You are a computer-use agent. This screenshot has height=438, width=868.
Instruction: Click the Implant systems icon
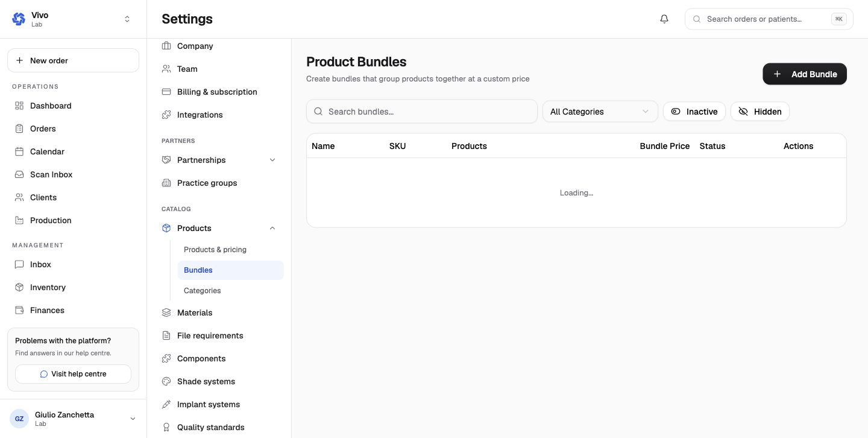coord(166,404)
